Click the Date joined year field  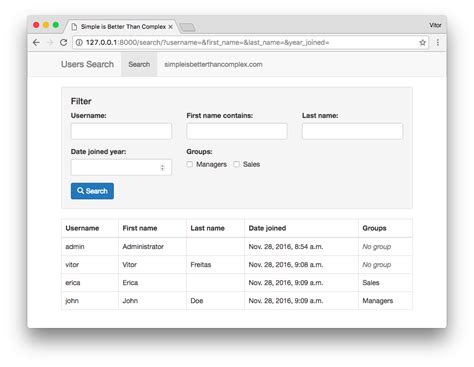pyautogui.click(x=121, y=167)
